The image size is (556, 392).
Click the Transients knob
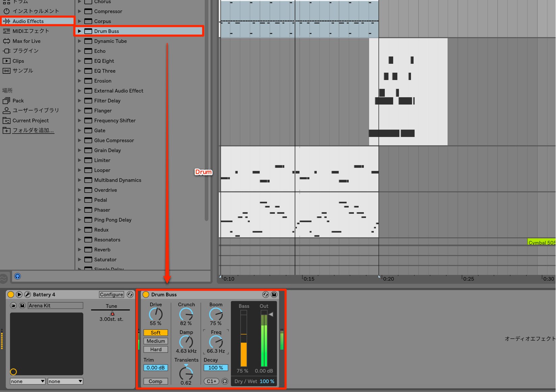[186, 373]
